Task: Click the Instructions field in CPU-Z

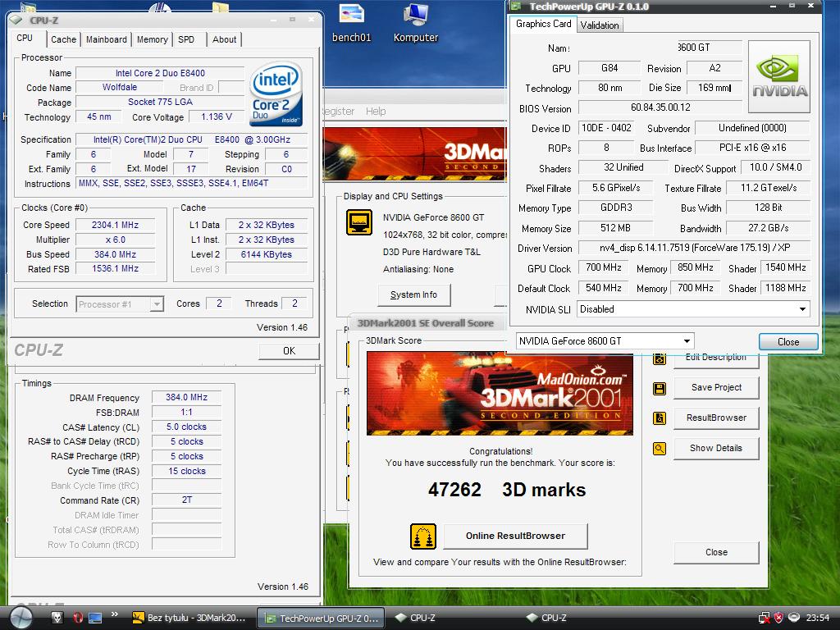Action: click(x=192, y=183)
